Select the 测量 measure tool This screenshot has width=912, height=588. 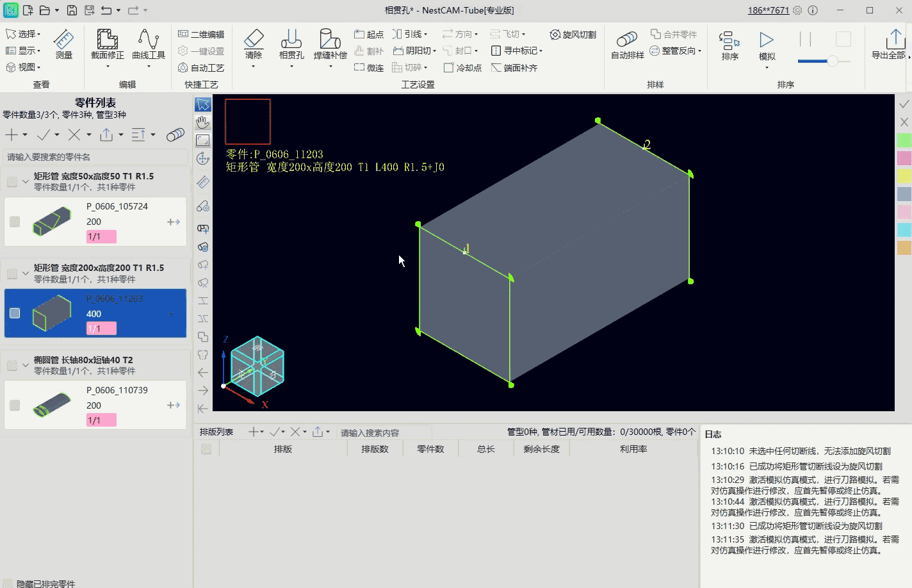click(x=63, y=44)
